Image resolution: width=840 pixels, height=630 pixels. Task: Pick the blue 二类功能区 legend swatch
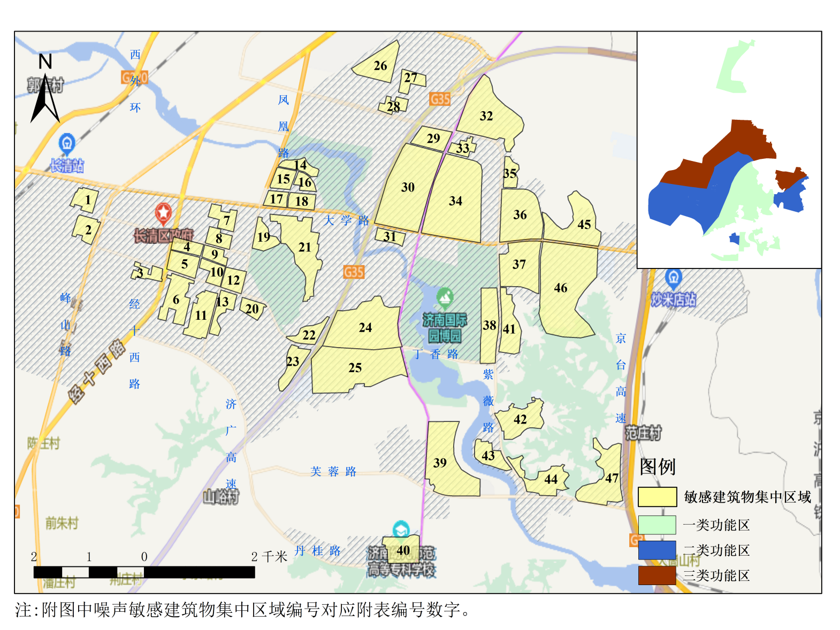[657, 550]
